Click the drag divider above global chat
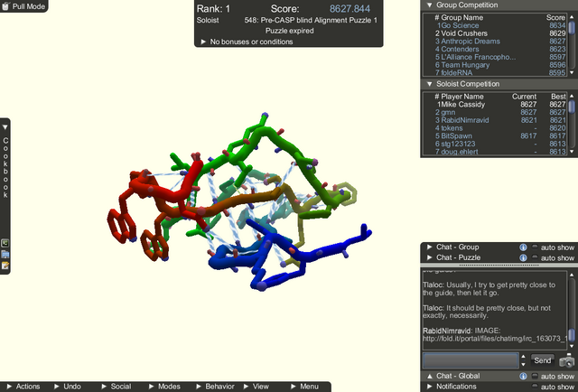 pyautogui.click(x=499, y=265)
